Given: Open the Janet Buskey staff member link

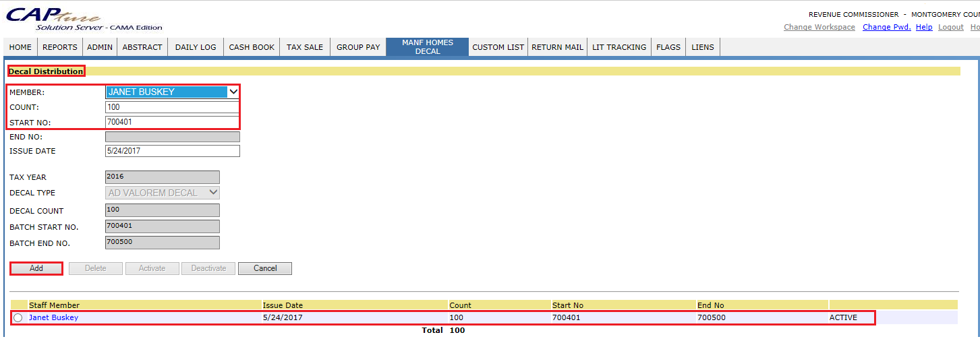Looking at the screenshot, I should coord(53,317).
